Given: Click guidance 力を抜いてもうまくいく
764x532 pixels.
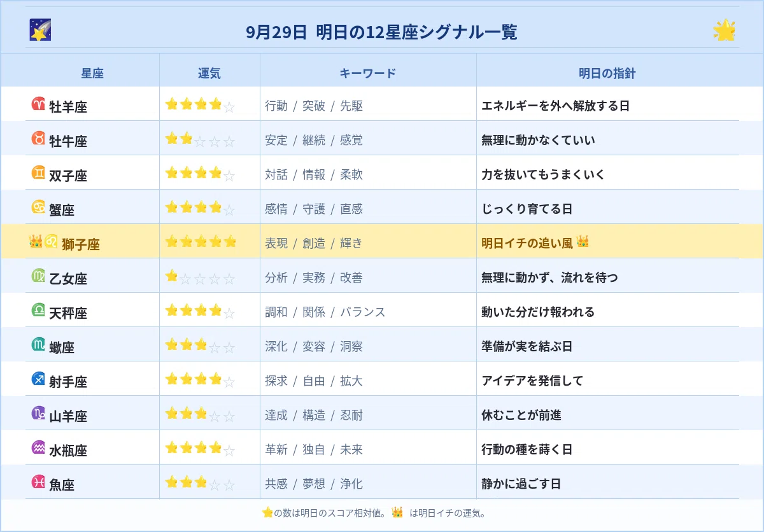Looking at the screenshot, I should [544, 174].
